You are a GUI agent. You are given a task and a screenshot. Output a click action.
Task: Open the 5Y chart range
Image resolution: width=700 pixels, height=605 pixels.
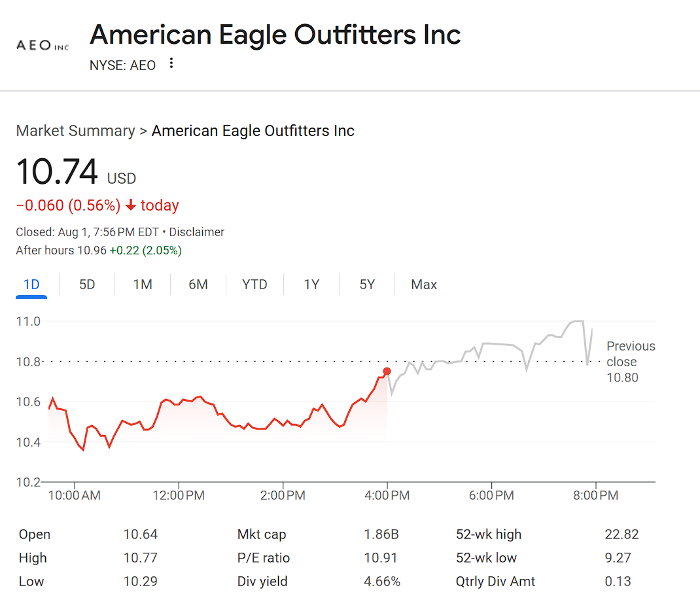(x=367, y=285)
